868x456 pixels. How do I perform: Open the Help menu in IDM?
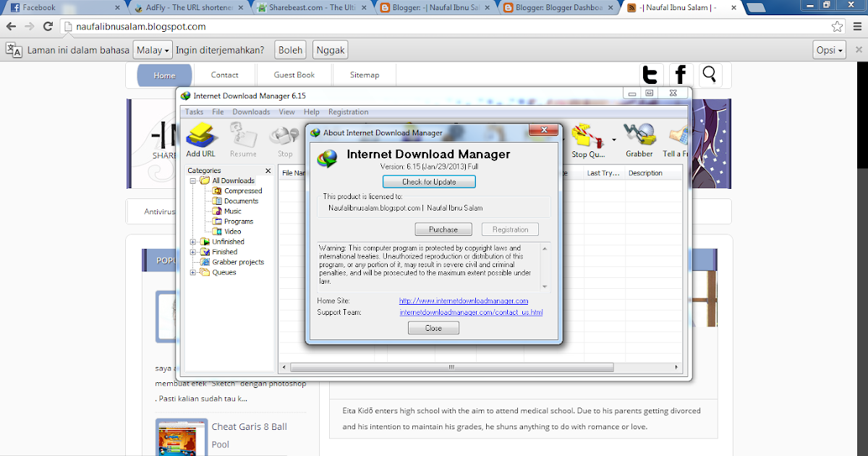312,111
